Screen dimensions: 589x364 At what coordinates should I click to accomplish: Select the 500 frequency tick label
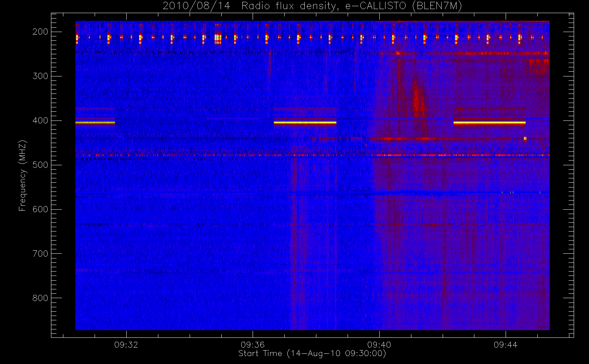click(x=40, y=165)
